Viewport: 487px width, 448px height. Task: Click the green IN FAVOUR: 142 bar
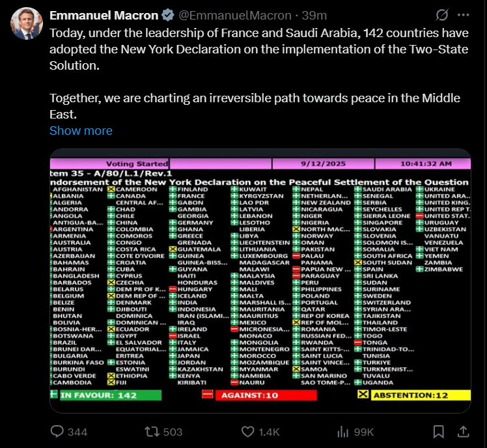point(105,395)
